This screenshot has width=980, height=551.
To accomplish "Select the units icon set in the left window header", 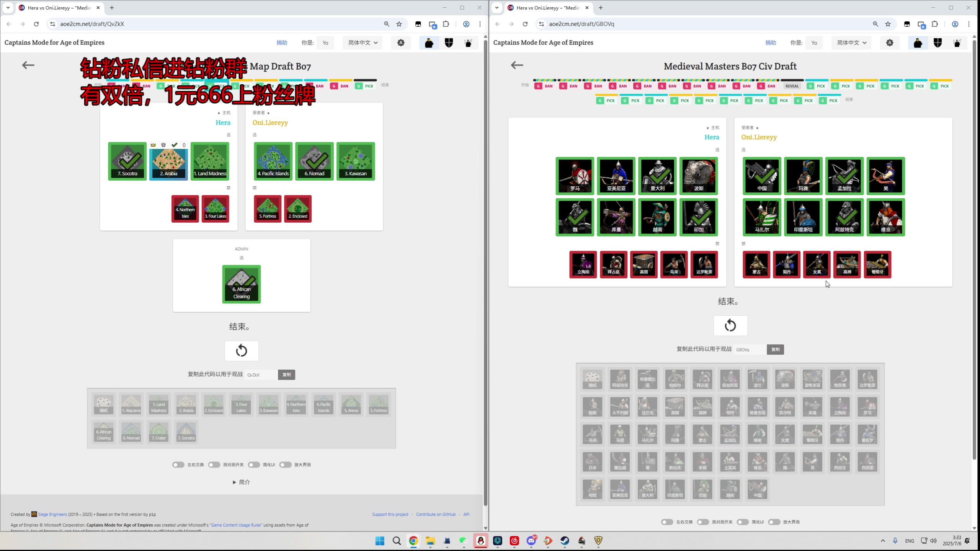I will (x=429, y=43).
